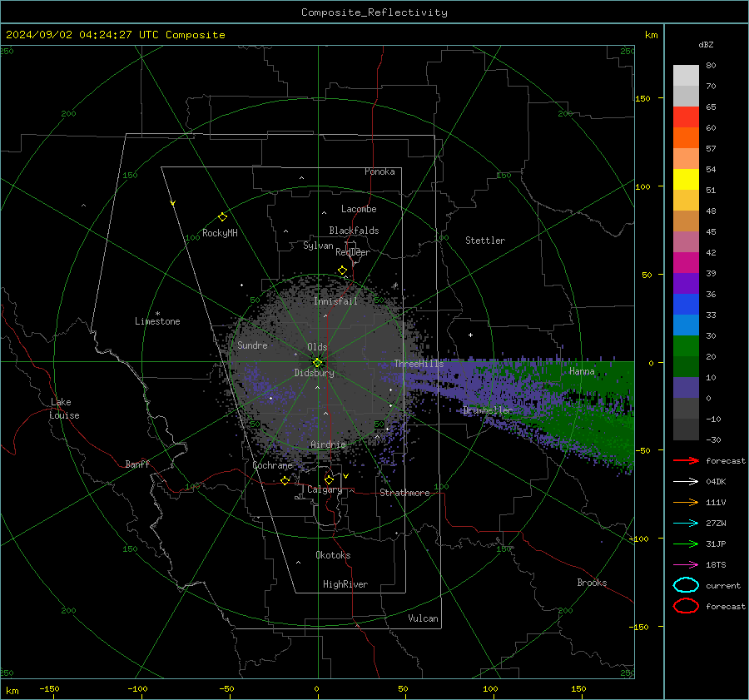Image resolution: width=749 pixels, height=700 pixels.
Task: Click the Cochrane city label
Action: (272, 466)
